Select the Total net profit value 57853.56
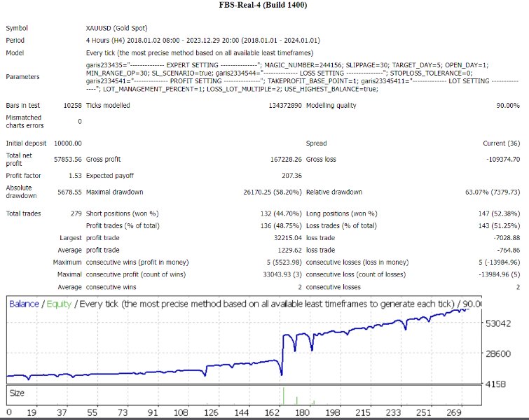The image size is (529, 420). click(x=67, y=160)
